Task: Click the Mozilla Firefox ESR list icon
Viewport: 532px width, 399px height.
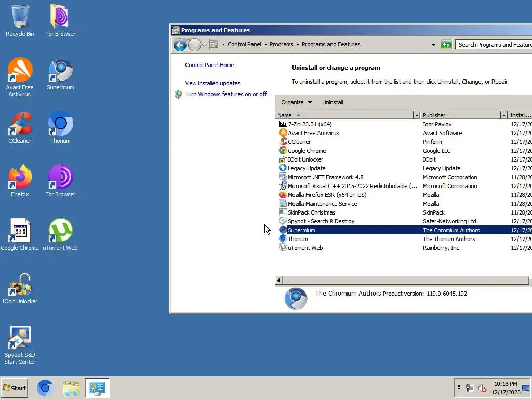Action: click(283, 194)
